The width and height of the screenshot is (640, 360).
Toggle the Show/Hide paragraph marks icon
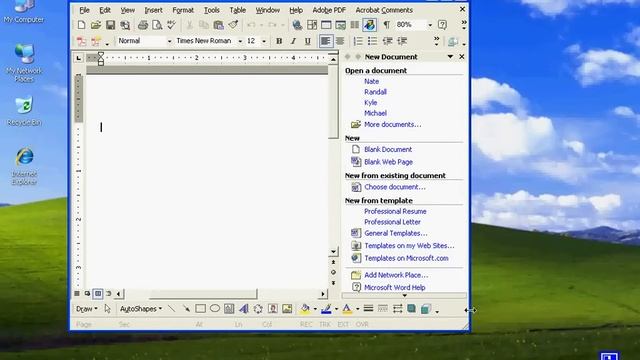(386, 25)
